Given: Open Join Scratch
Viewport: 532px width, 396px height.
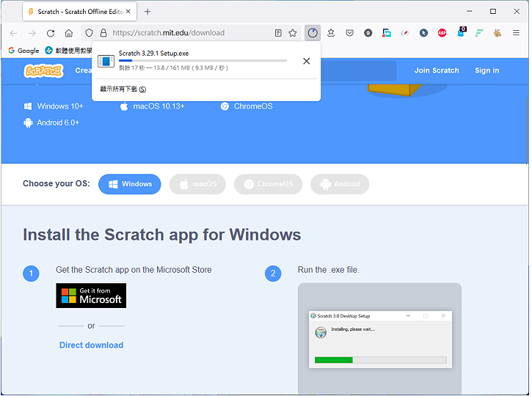Looking at the screenshot, I should tap(437, 70).
